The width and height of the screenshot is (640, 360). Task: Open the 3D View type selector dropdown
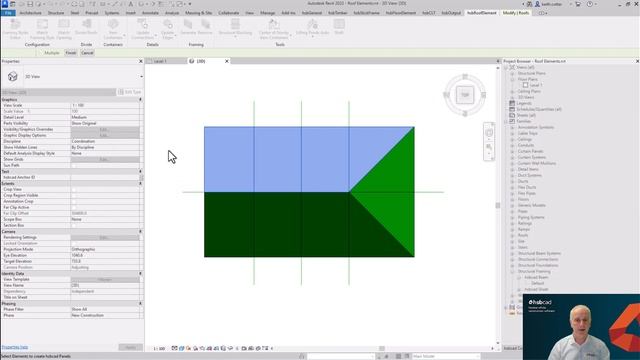pos(141,77)
